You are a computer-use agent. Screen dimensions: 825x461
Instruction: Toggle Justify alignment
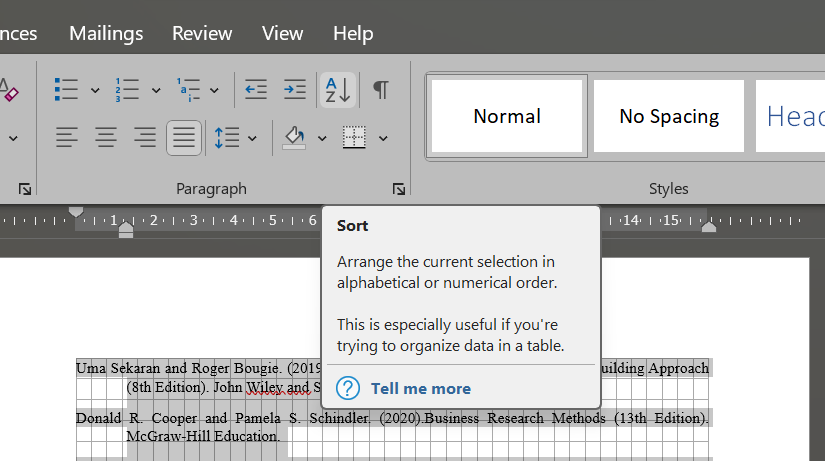pyautogui.click(x=184, y=138)
